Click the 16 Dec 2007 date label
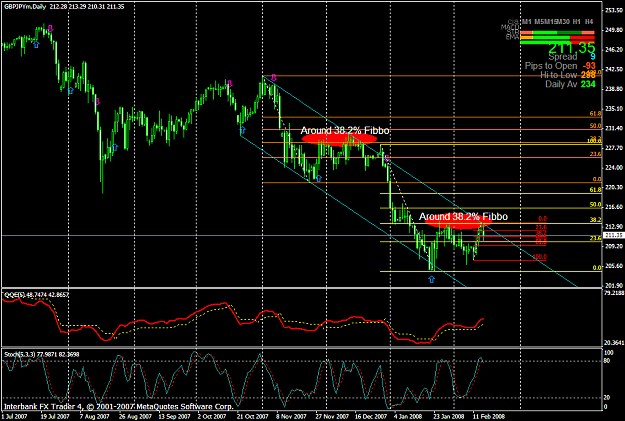 pyautogui.click(x=371, y=416)
